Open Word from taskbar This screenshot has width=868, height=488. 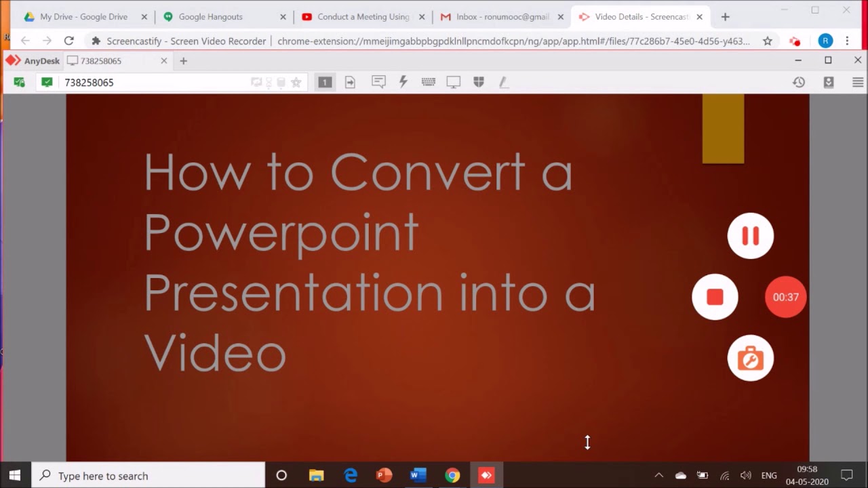[x=418, y=476]
